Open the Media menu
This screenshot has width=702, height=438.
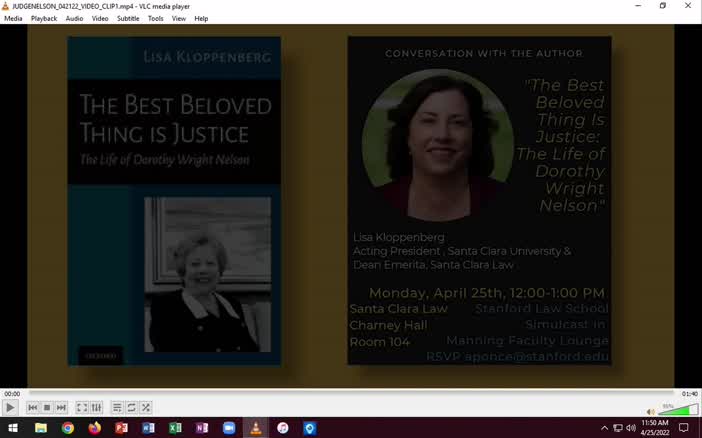13,18
